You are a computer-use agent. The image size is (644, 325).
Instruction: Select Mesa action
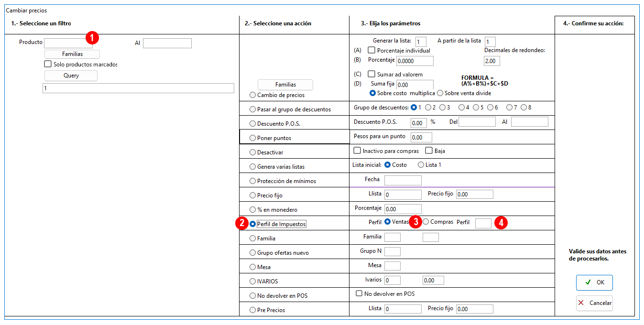252,267
